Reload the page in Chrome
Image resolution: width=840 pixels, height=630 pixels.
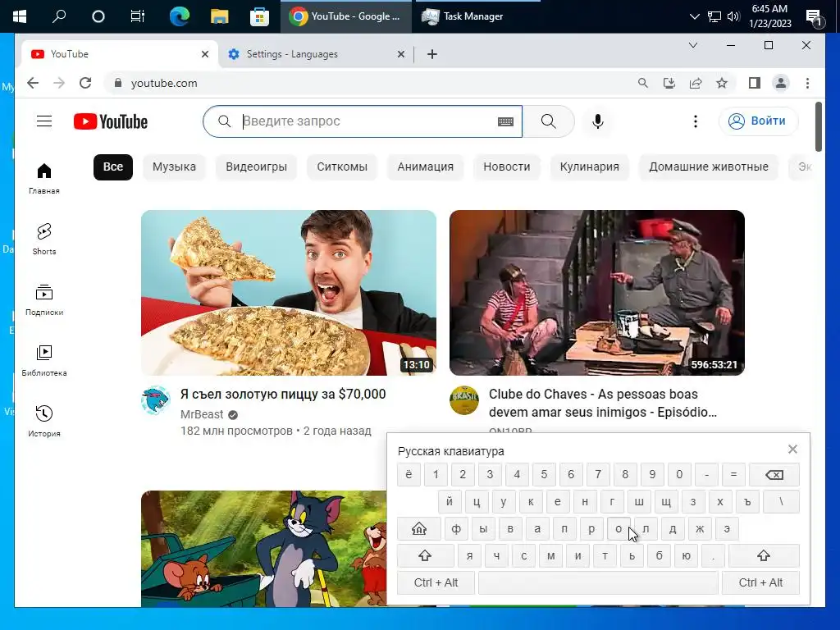[85, 83]
